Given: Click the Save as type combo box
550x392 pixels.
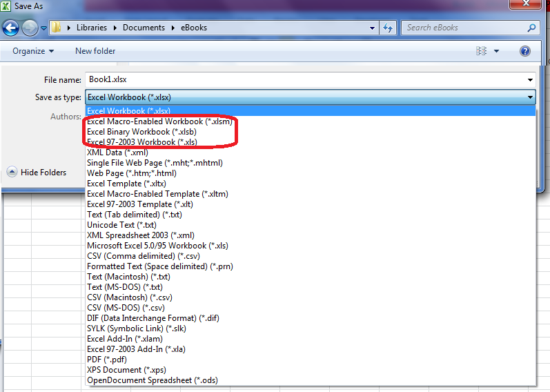Looking at the screenshot, I should click(311, 97).
